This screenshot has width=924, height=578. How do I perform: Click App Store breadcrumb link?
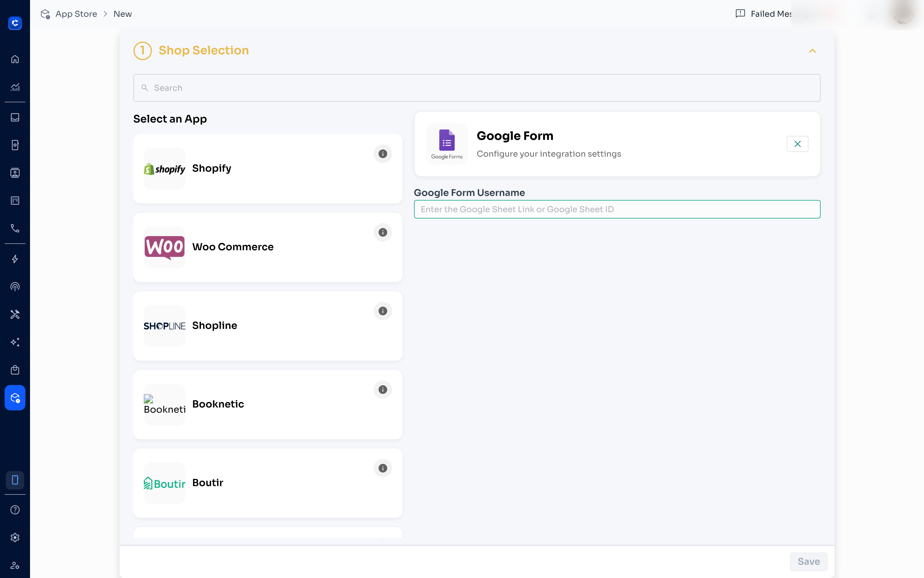[x=76, y=14]
